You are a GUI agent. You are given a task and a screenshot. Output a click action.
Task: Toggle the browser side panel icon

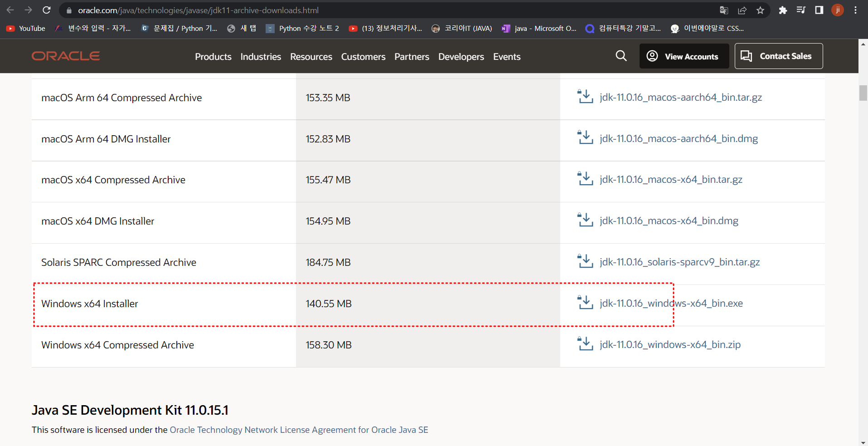pos(819,10)
